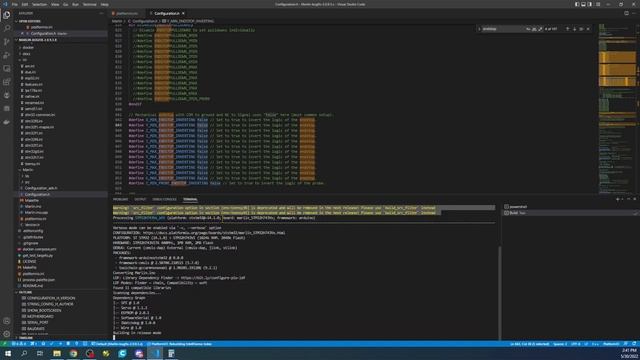
Task: Toggle Match Case in find widget
Action: (528, 29)
